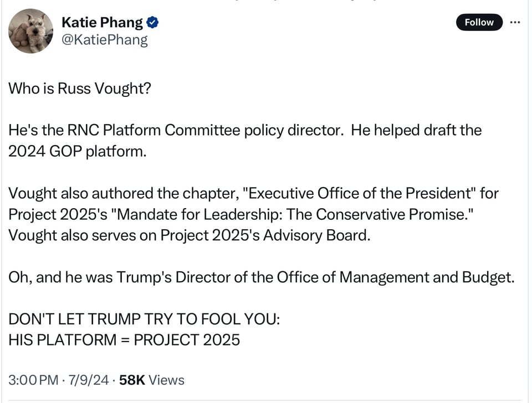Screen dimensions: 532x403
Task: Click the "He helped draft the" sentence start
Action: pos(416,130)
